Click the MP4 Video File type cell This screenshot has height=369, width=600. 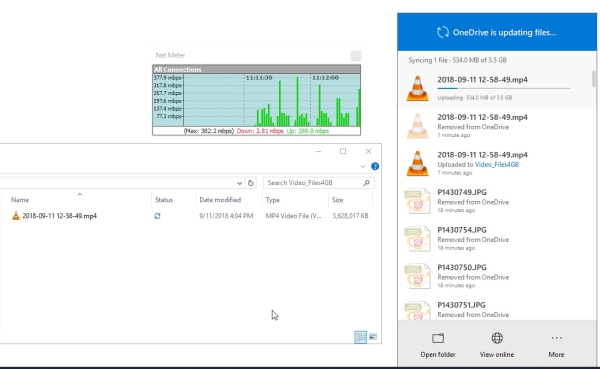293,216
